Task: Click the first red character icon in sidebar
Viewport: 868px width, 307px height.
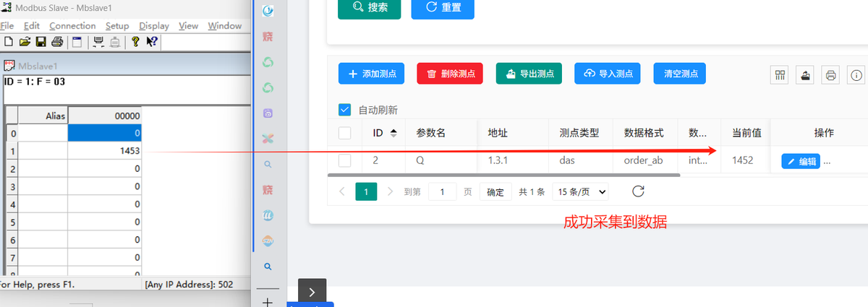Action: click(268, 36)
